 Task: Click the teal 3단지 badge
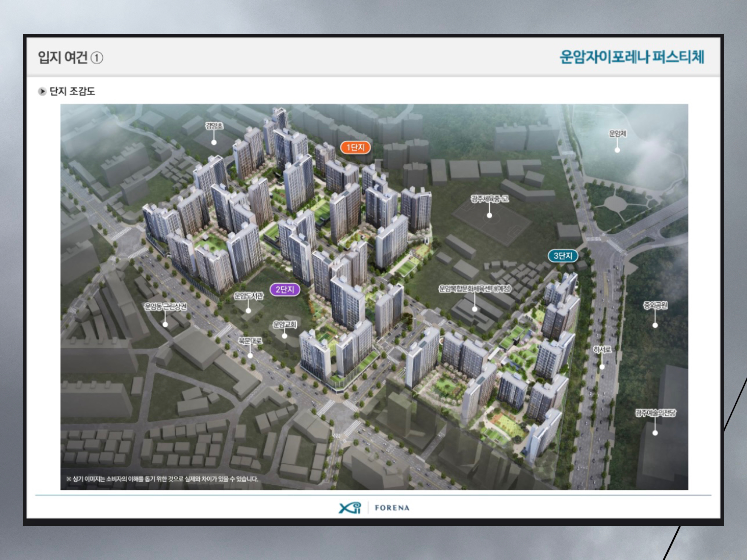click(x=563, y=256)
